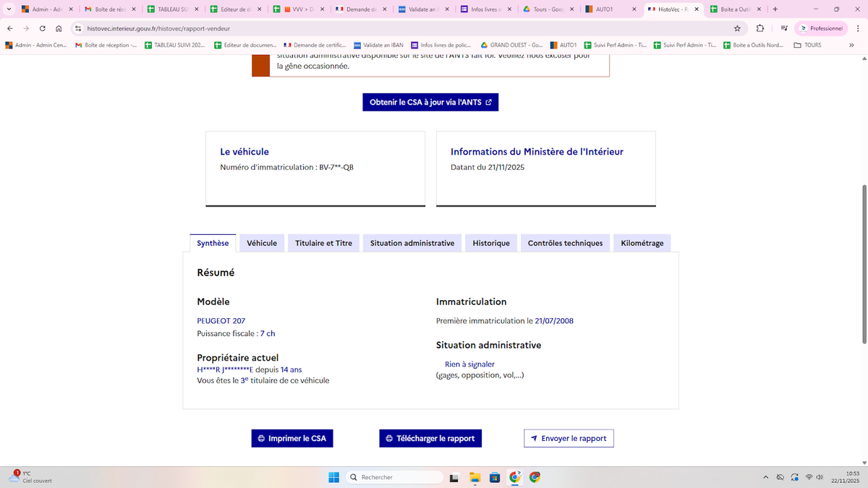Open the clock showing 10:53
The image size is (868, 488).
pyautogui.click(x=846, y=477)
